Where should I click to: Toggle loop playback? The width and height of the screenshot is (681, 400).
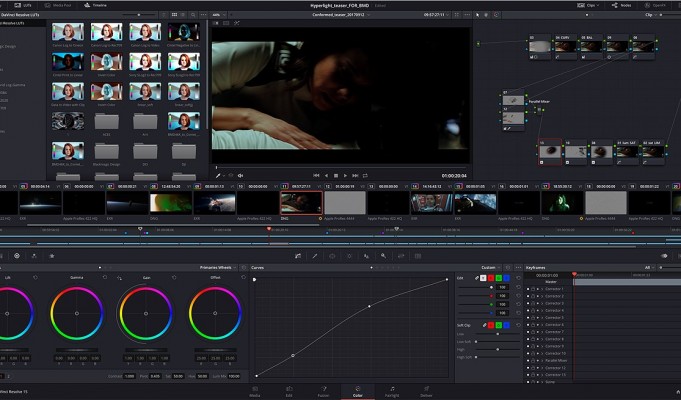[365, 175]
